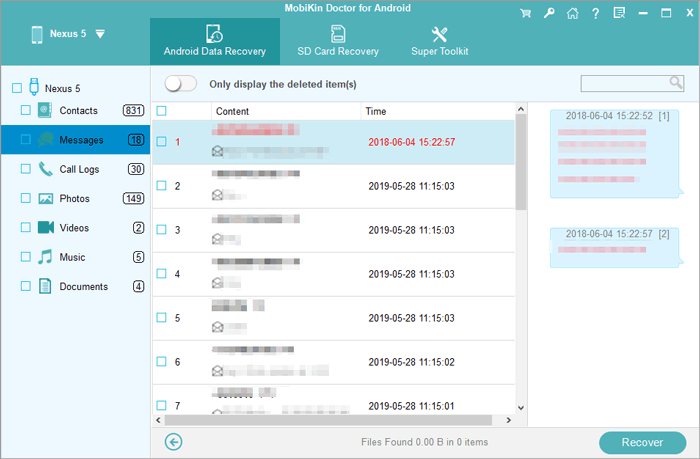
Task: Click the back arrow icon at the bottom left
Action: (174, 441)
